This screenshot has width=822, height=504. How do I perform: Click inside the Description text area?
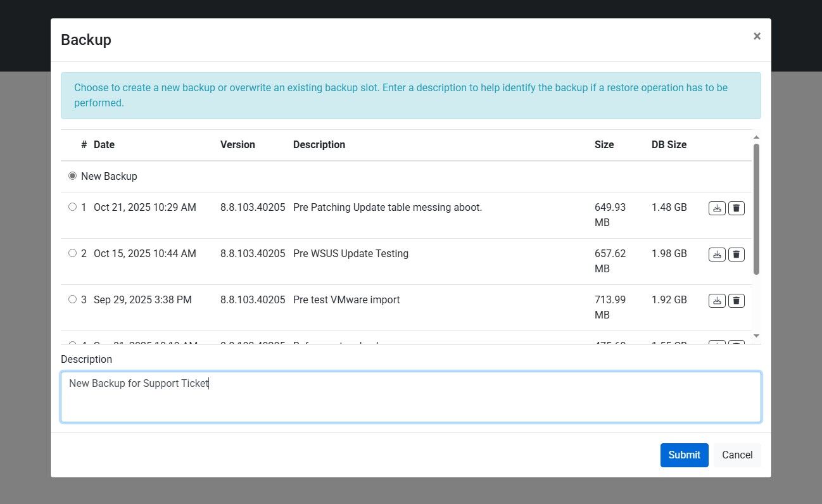coord(411,397)
